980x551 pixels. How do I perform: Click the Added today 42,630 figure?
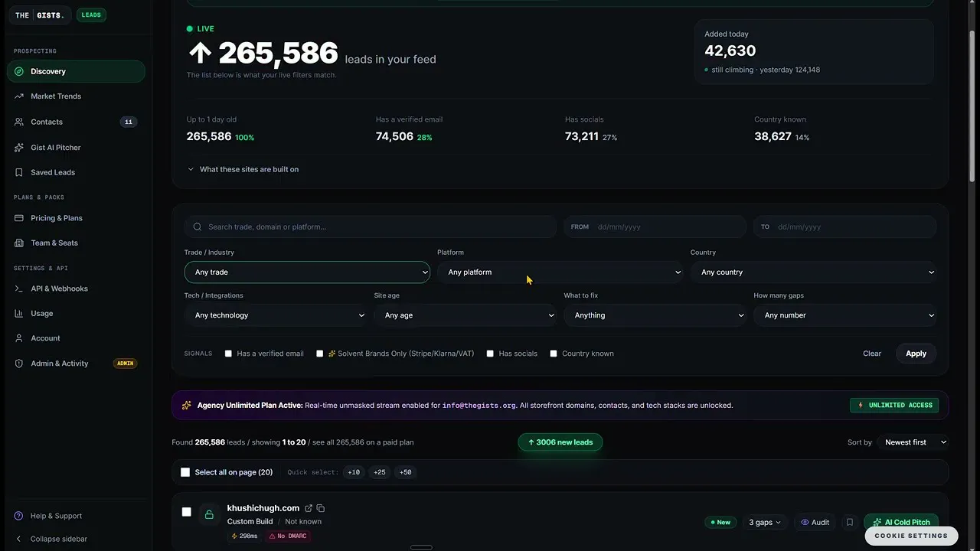(730, 51)
